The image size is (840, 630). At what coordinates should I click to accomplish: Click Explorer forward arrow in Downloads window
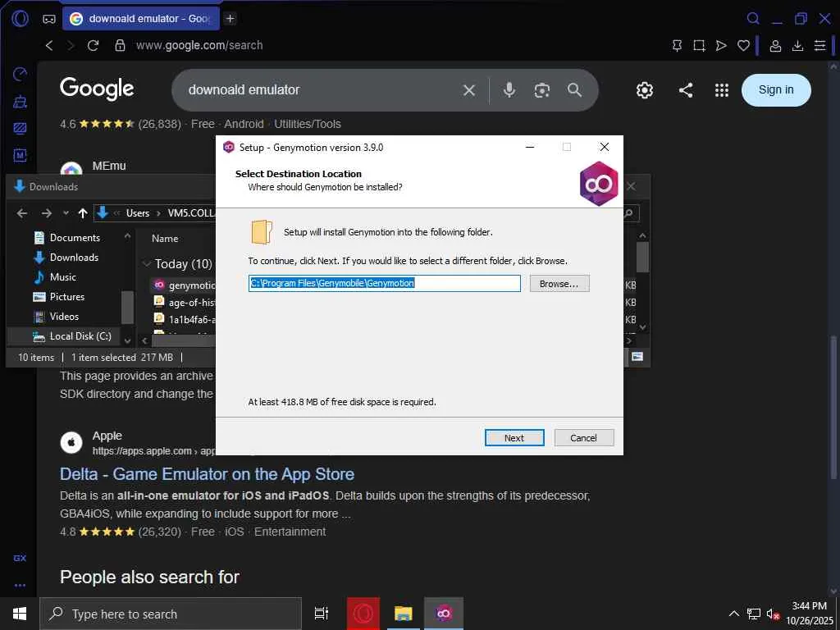47,213
